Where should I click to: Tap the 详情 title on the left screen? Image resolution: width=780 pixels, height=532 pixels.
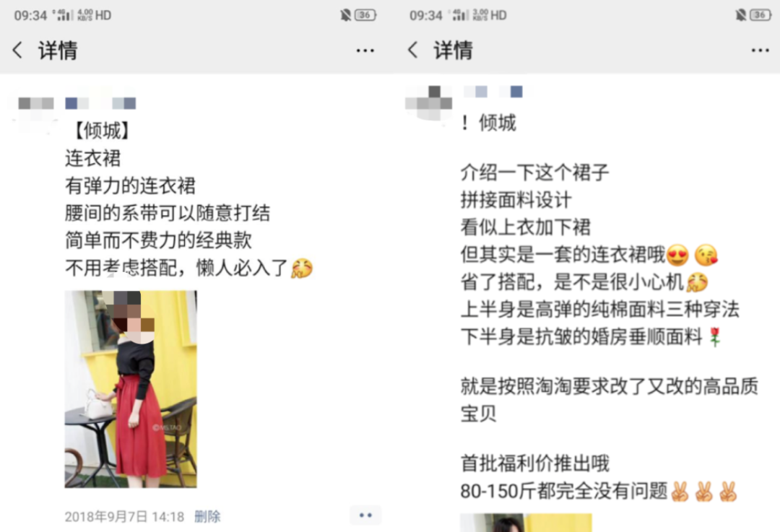[x=58, y=51]
